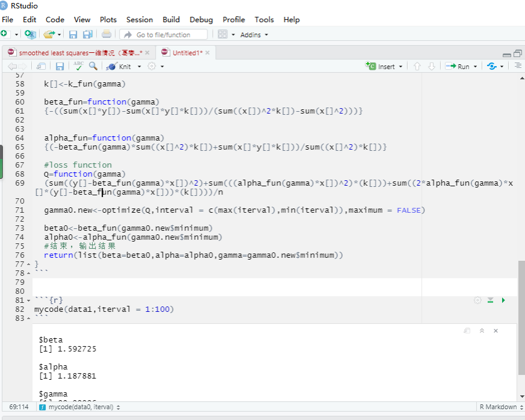The image size is (525, 420).
Task: Open the Run options dropdown arrow
Action: point(475,67)
